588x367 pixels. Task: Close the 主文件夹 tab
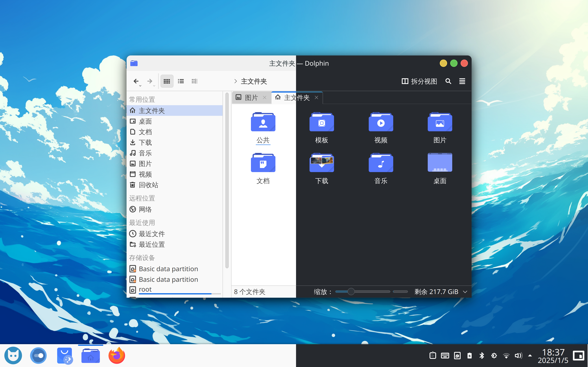316,98
